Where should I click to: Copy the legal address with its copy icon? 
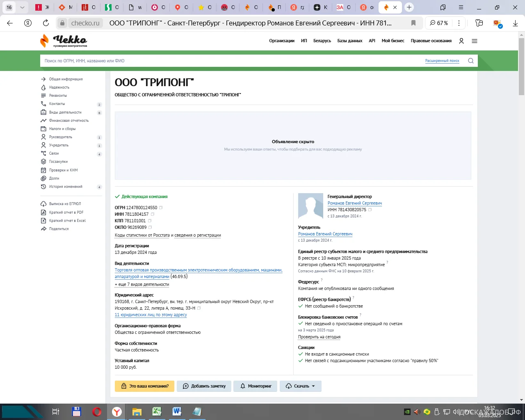[199, 308]
